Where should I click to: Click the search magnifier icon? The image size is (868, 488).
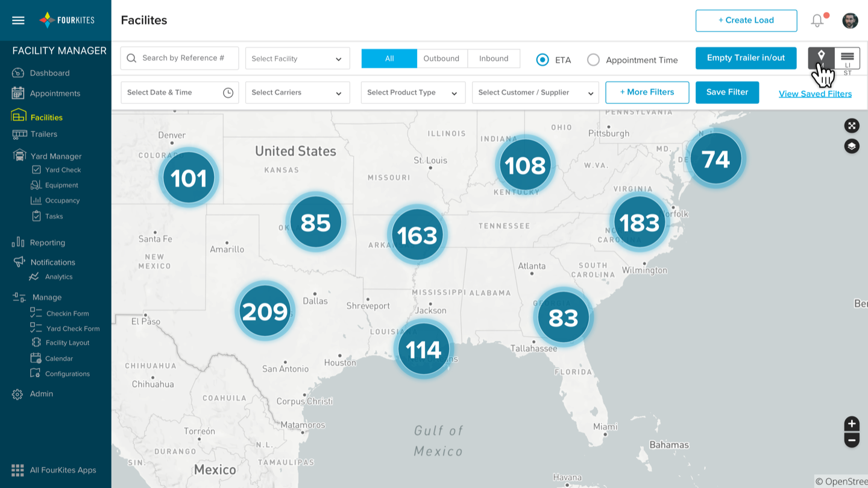(131, 59)
